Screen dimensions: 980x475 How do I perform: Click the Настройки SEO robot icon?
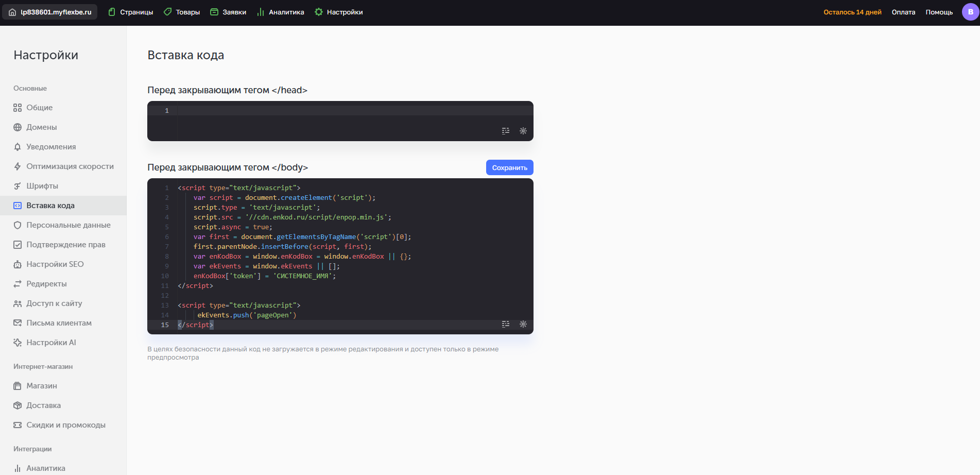(18, 264)
